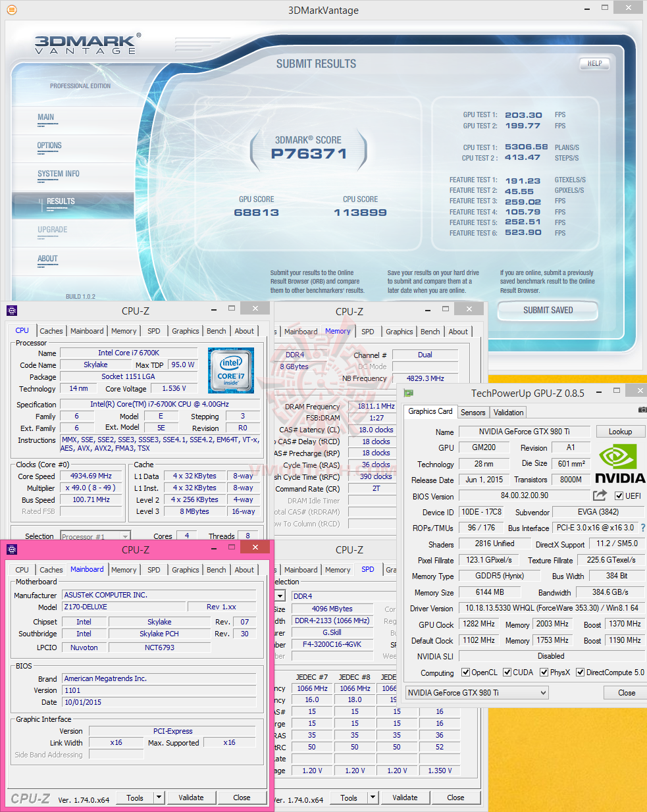Switch to the Validation tab in GPU-Z
Image resolution: width=647 pixels, height=812 pixels.
click(x=508, y=413)
